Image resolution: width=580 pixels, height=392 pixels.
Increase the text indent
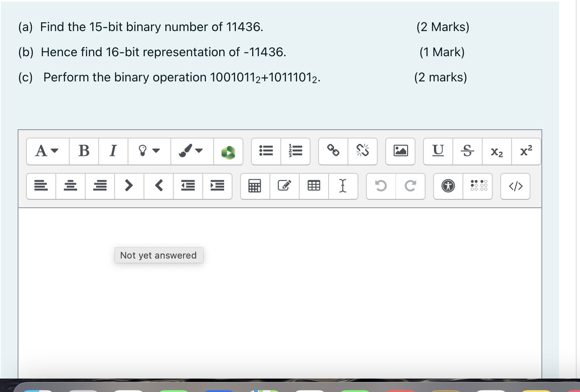[x=217, y=186]
